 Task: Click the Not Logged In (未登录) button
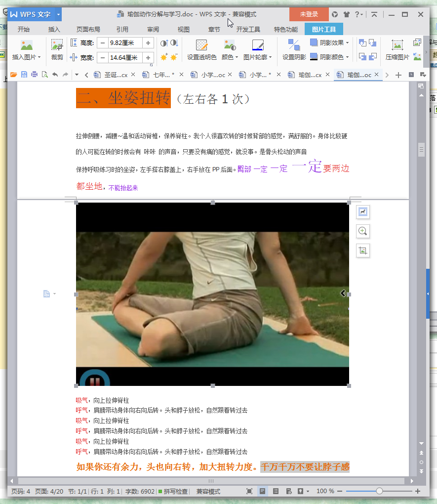309,14
